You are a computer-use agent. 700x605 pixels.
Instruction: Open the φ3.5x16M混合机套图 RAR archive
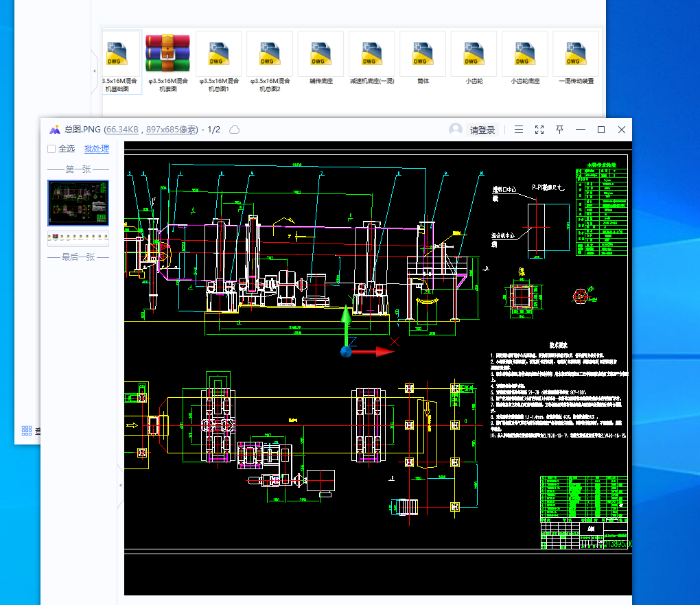click(168, 62)
